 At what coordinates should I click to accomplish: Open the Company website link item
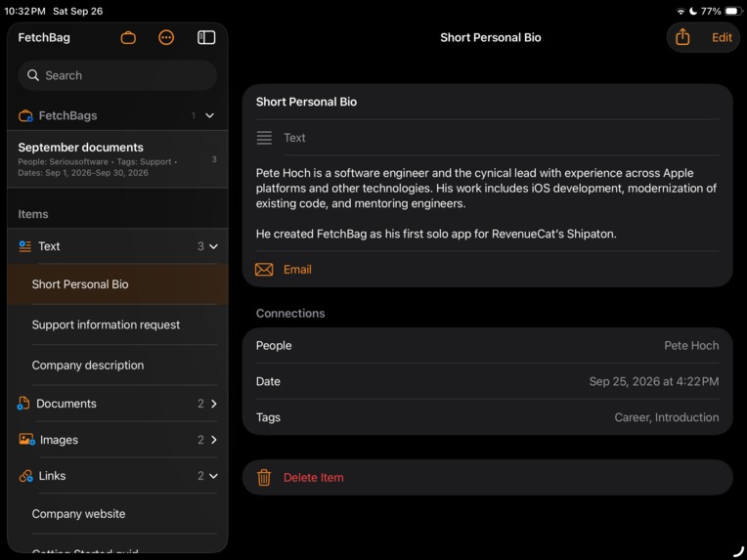click(x=117, y=514)
